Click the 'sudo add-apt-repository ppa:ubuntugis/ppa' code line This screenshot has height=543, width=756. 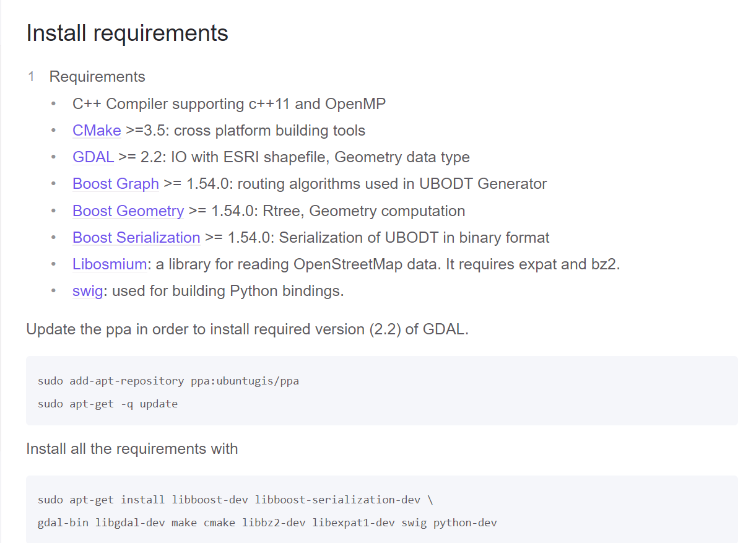point(168,381)
